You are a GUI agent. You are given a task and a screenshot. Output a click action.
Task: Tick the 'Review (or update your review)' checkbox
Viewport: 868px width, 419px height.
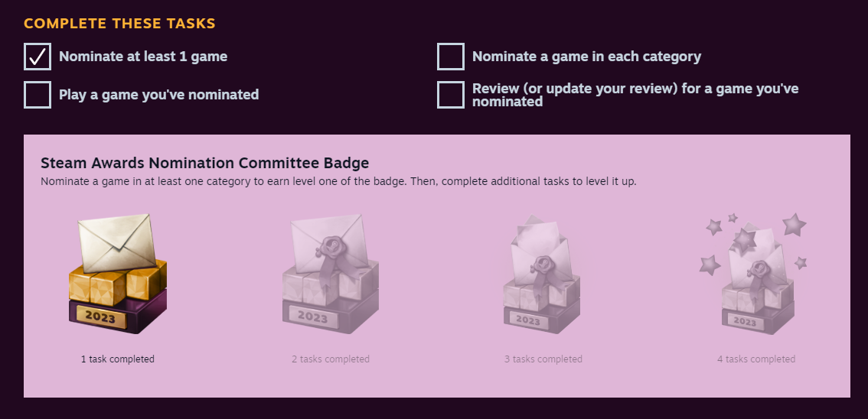pyautogui.click(x=451, y=95)
